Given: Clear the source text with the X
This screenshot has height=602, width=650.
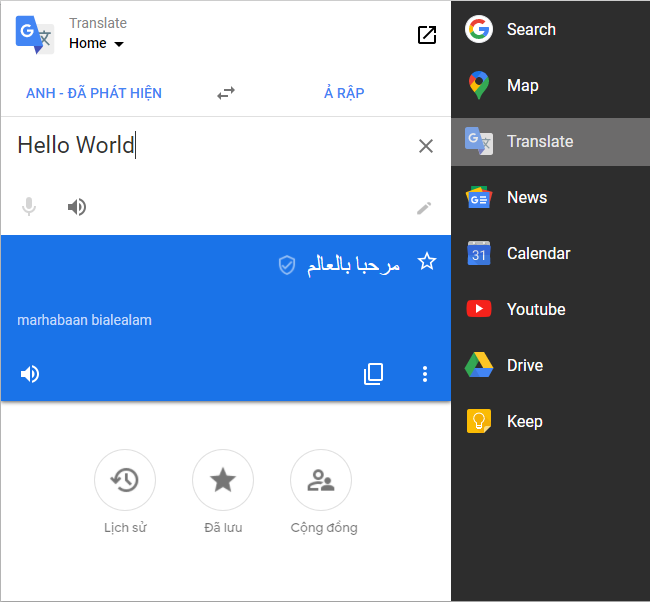Looking at the screenshot, I should [x=426, y=146].
